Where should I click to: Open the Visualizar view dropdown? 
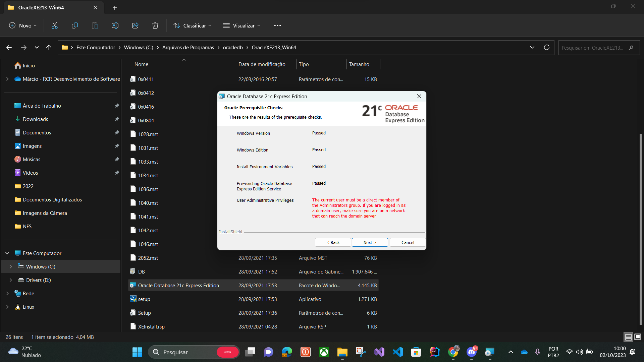241,25
